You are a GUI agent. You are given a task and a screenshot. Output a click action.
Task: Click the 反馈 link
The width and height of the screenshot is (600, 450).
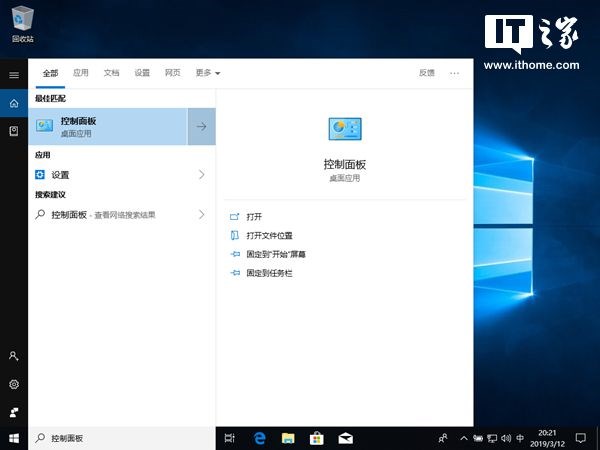click(x=427, y=73)
